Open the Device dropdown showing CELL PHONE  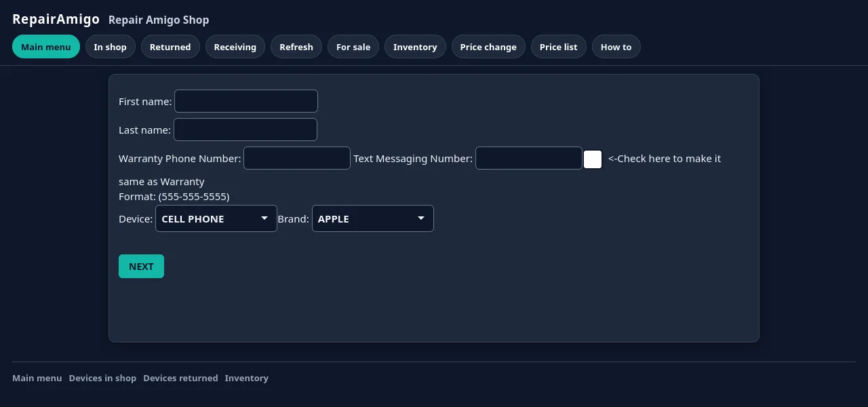[216, 218]
